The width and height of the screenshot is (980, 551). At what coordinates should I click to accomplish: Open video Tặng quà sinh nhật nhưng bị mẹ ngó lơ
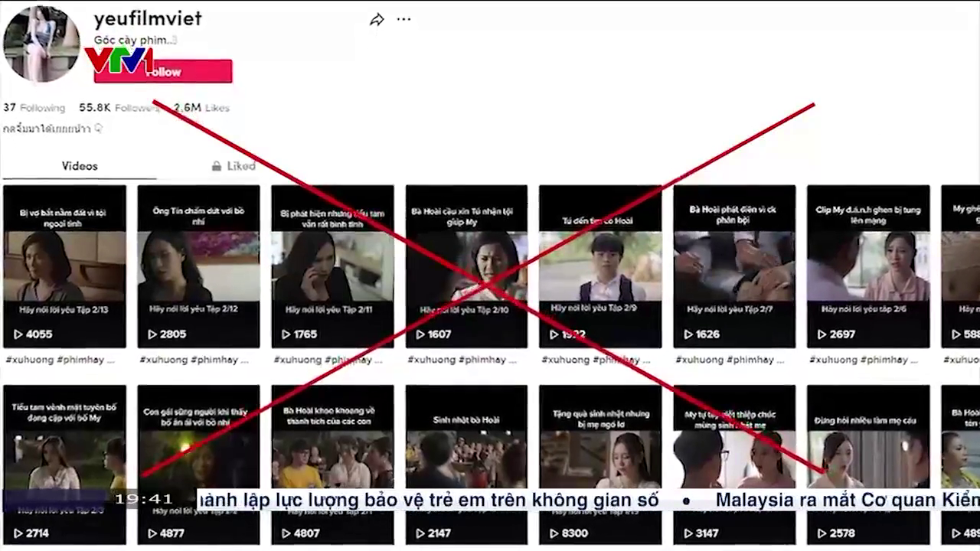click(600, 465)
